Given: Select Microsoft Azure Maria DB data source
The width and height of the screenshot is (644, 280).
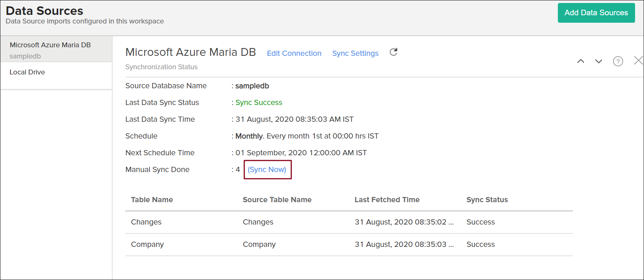Looking at the screenshot, I should (x=50, y=45).
